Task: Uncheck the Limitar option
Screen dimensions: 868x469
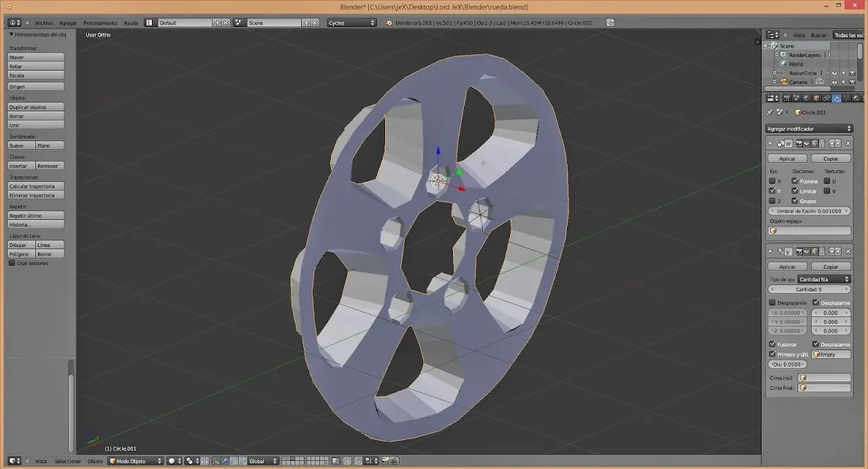Action: pos(795,191)
